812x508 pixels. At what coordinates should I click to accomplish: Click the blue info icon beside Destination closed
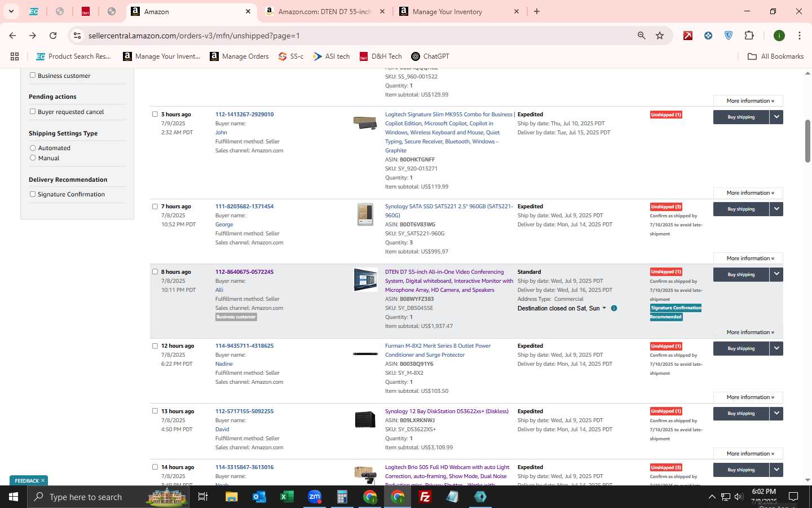tap(614, 308)
